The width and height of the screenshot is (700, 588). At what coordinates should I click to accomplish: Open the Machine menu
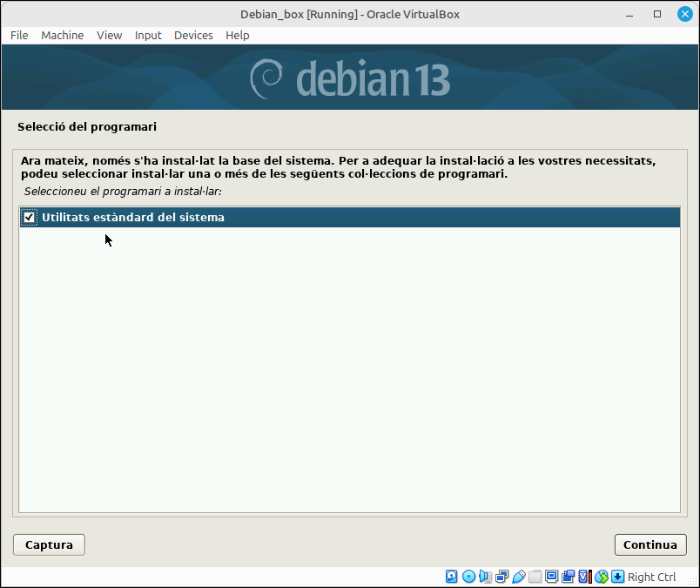point(63,36)
